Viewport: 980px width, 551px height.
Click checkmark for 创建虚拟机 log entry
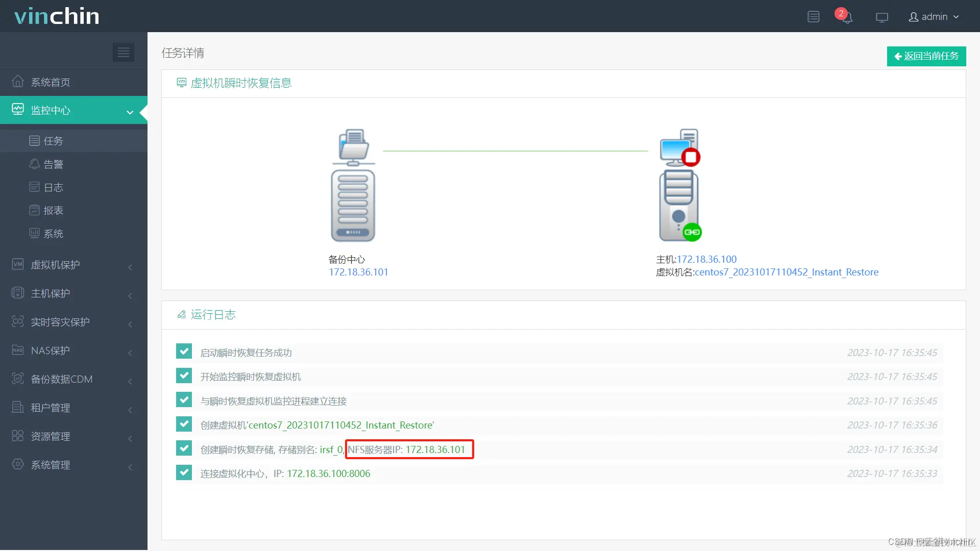point(184,424)
